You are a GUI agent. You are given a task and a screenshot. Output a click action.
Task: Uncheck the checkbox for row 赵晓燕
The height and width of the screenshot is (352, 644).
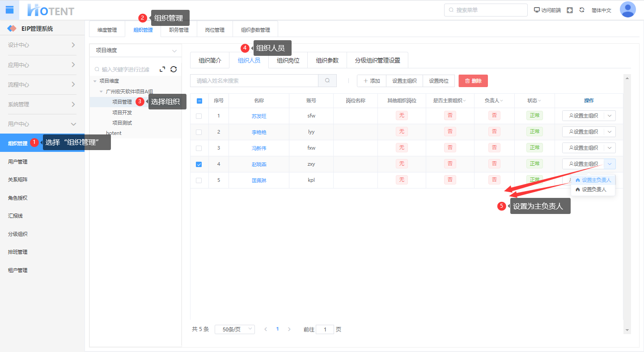pos(199,164)
